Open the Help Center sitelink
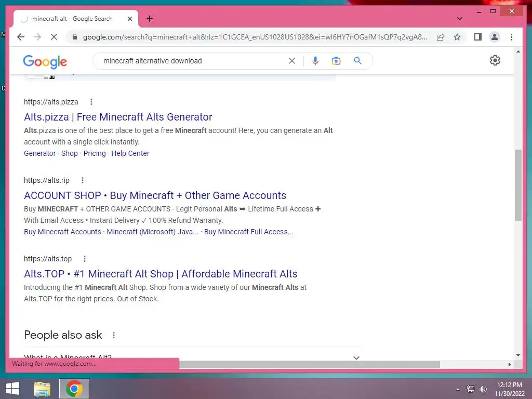 click(x=130, y=153)
